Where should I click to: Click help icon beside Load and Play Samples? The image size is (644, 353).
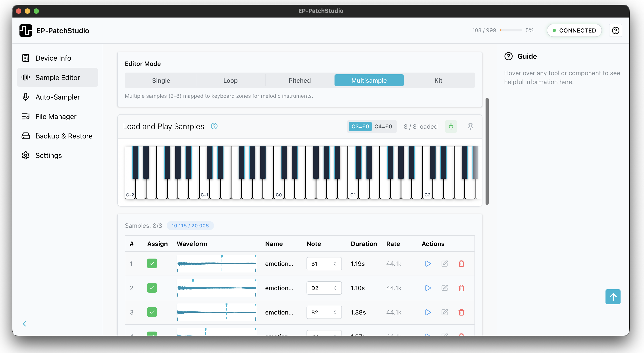point(214,126)
